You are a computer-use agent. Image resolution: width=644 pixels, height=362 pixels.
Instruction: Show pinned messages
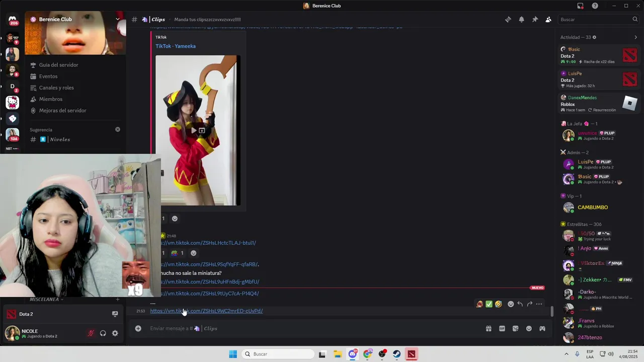pyautogui.click(x=535, y=20)
